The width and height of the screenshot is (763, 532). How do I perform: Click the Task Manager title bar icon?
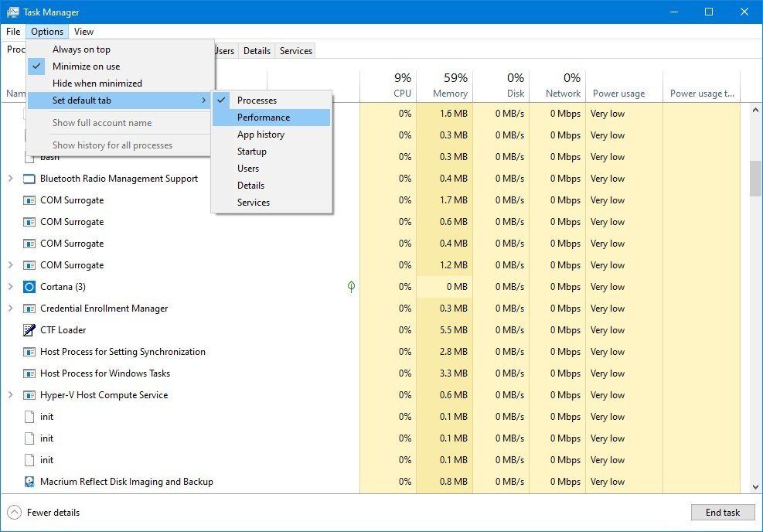click(13, 12)
